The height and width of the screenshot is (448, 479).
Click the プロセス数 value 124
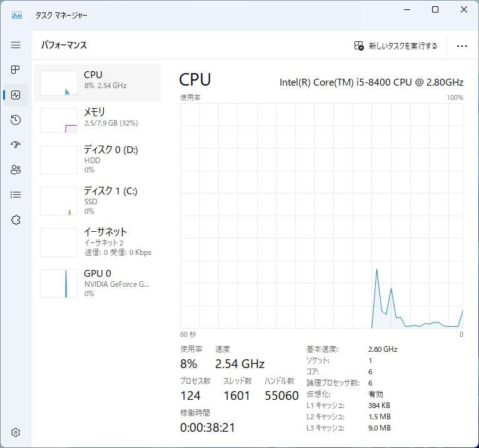(x=190, y=396)
